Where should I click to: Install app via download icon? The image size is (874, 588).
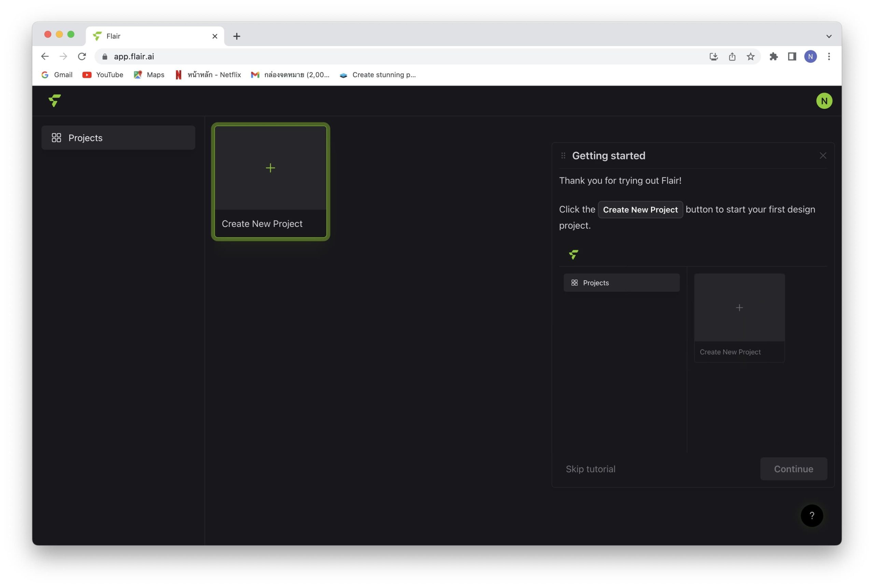click(x=714, y=57)
